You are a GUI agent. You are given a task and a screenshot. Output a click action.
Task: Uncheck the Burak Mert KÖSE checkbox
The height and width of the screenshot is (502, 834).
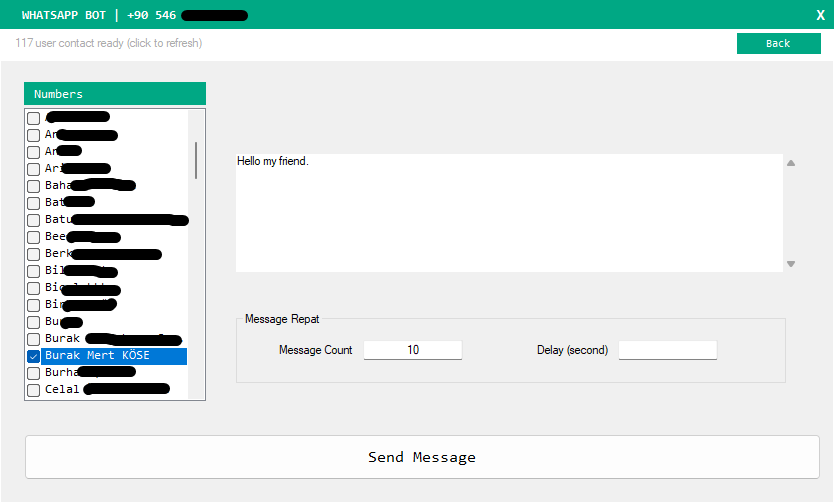[x=34, y=356]
